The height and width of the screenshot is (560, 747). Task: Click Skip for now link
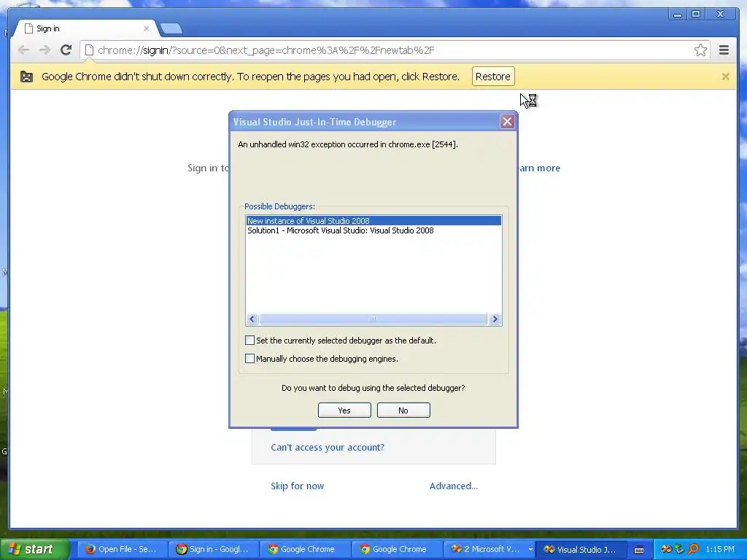coord(298,486)
